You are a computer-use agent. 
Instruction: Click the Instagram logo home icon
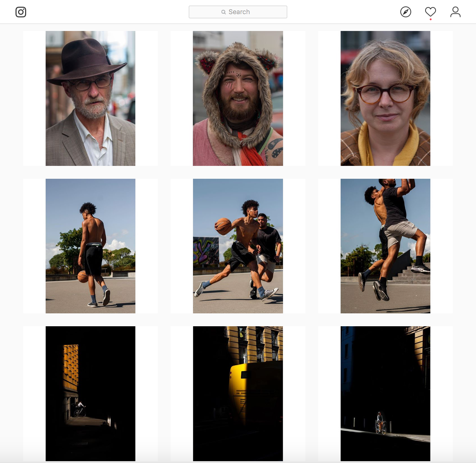coord(21,12)
